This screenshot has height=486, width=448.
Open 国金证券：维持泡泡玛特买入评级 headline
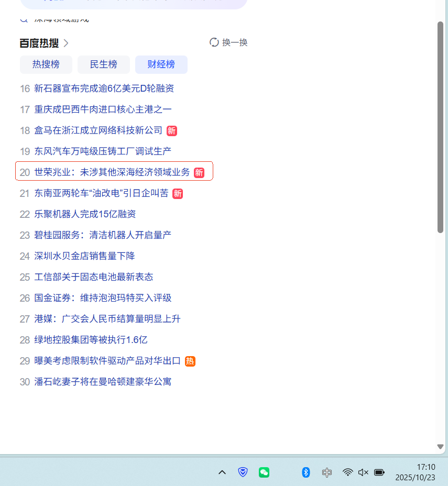tap(103, 298)
